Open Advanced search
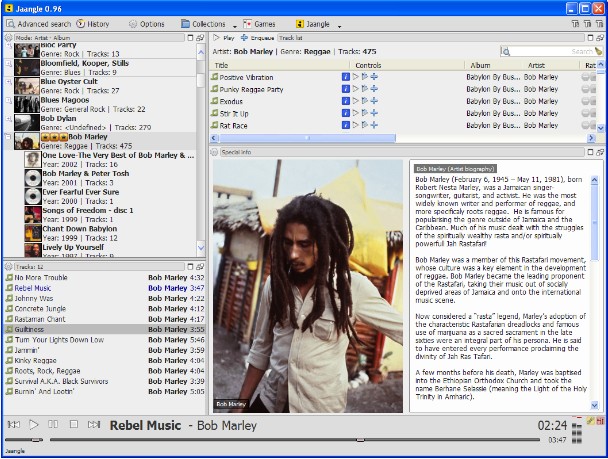Screen dimensions: 608x459 click(x=39, y=24)
